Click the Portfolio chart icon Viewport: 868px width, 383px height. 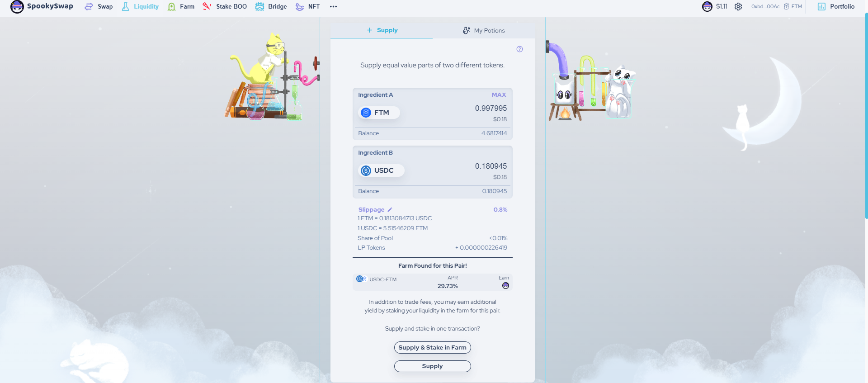tap(821, 6)
